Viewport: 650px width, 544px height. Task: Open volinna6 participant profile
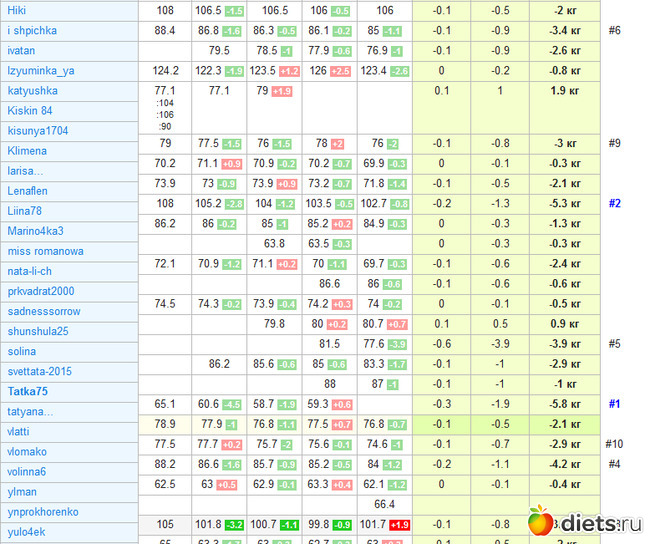tap(27, 471)
